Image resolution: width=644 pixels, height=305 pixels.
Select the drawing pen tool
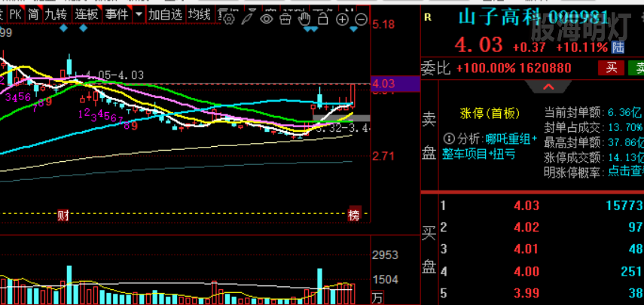pyautogui.click(x=248, y=18)
